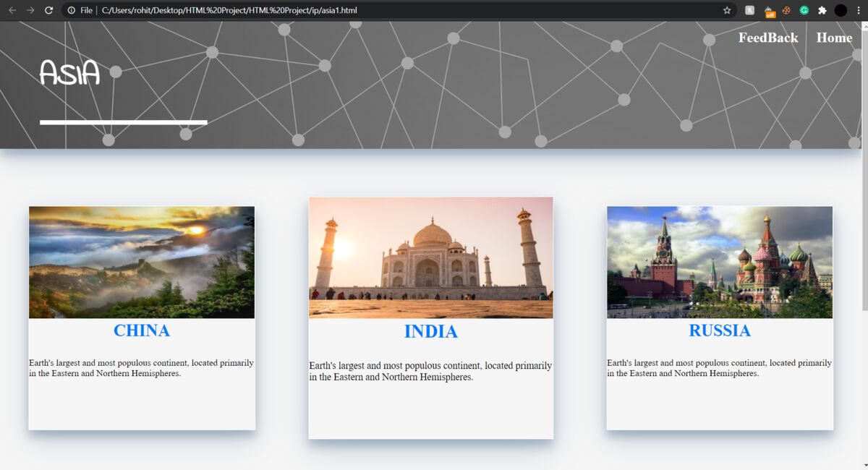Screen dimensions: 868x470
Task: Click the black profile avatar
Action: point(841,10)
